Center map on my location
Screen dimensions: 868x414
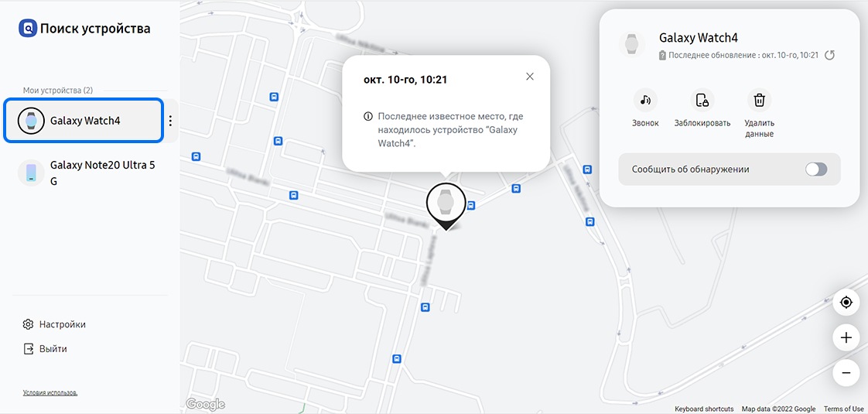(846, 303)
